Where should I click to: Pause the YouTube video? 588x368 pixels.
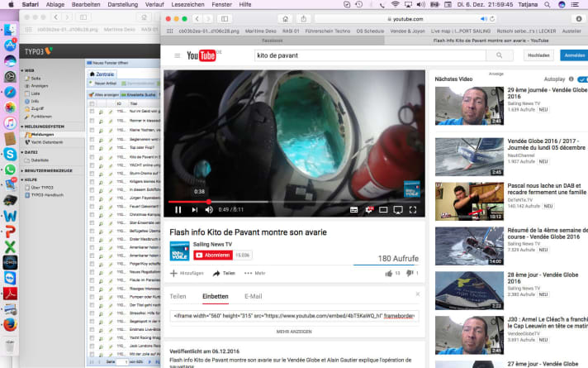(x=178, y=210)
